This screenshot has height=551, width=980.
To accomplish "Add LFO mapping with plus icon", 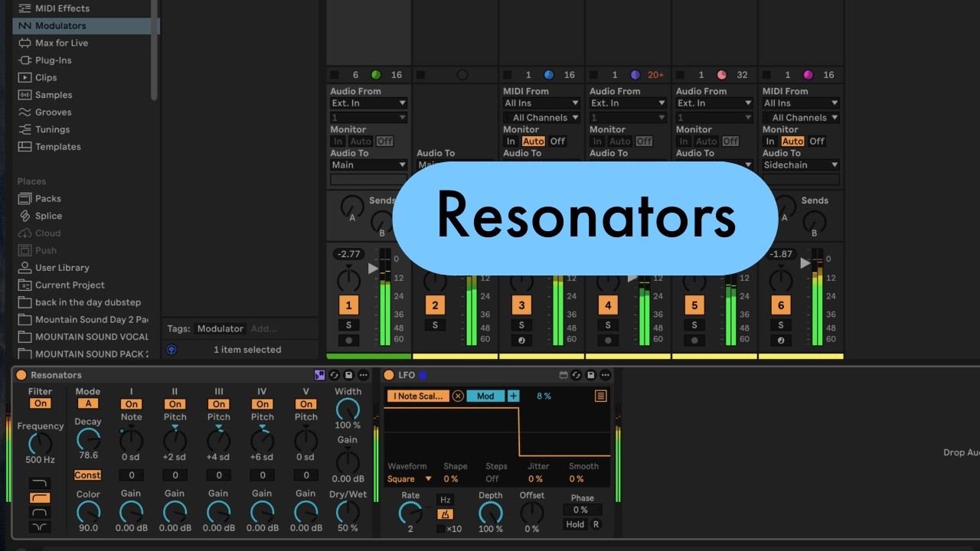I will click(513, 396).
